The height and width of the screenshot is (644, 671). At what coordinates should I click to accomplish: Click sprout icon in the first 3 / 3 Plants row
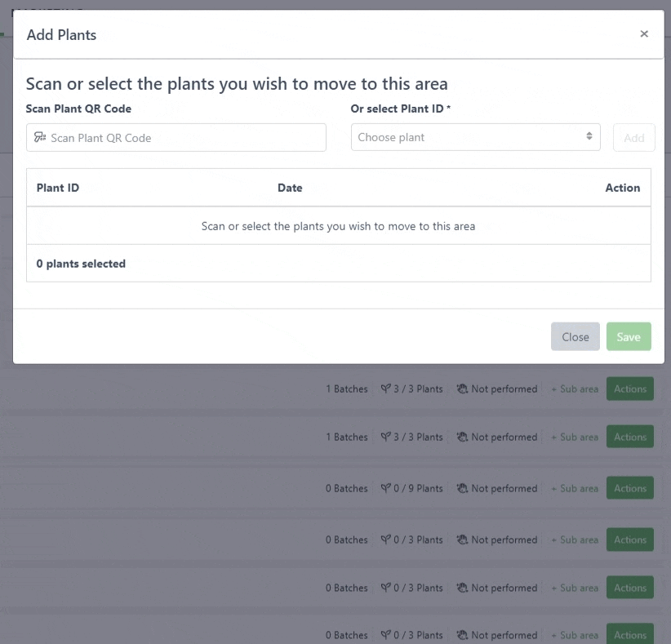click(385, 389)
